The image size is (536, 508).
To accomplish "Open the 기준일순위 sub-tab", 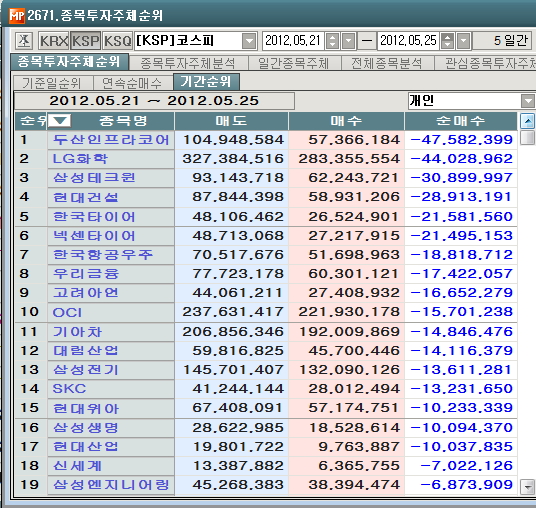I will pos(52,83).
